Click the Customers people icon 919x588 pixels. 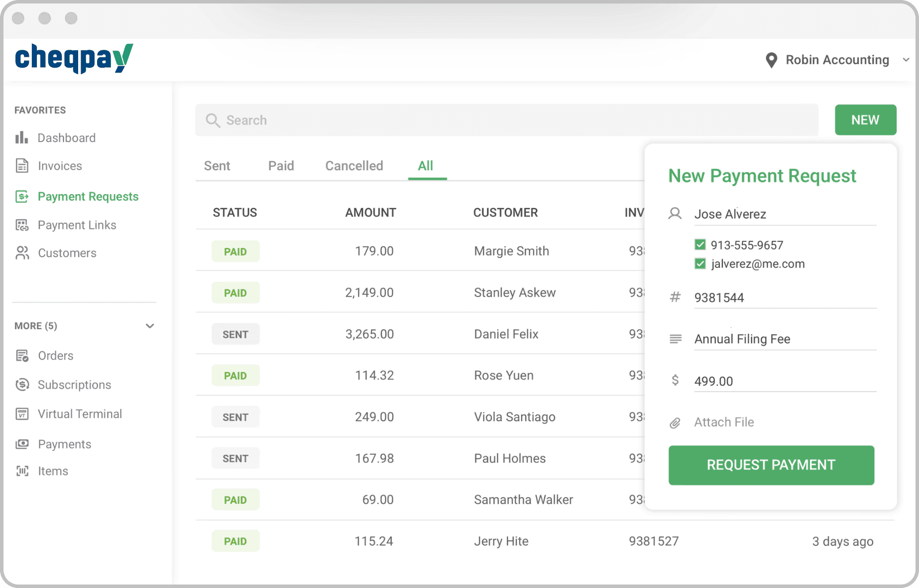point(22,253)
